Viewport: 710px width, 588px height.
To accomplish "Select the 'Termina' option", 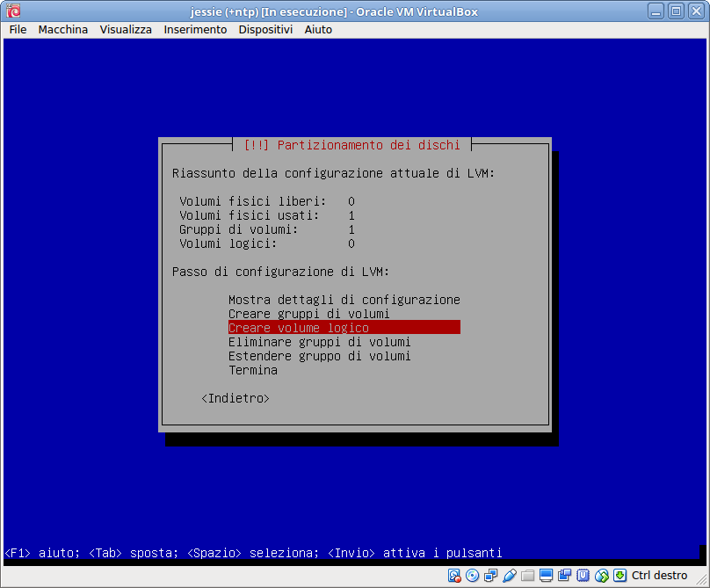I will coord(253,370).
